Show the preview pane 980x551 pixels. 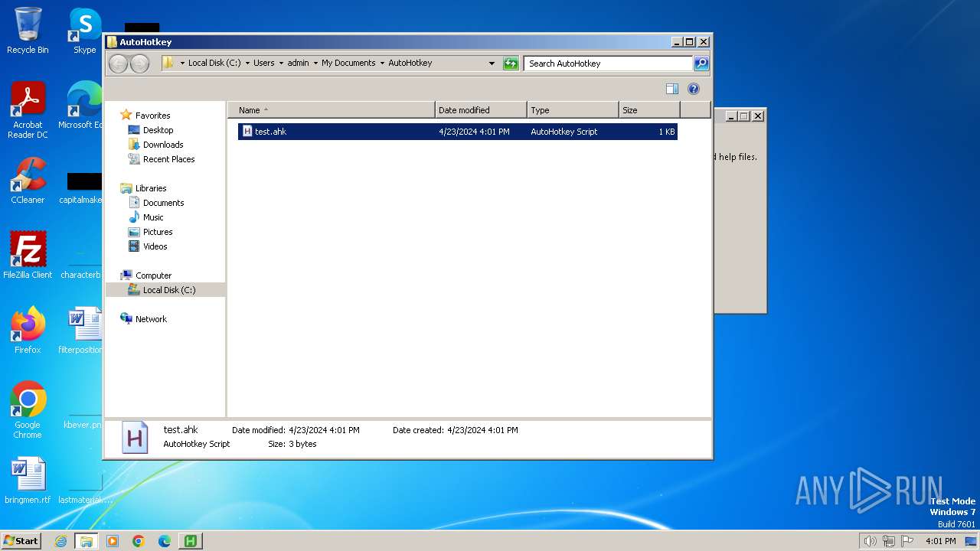(672, 89)
